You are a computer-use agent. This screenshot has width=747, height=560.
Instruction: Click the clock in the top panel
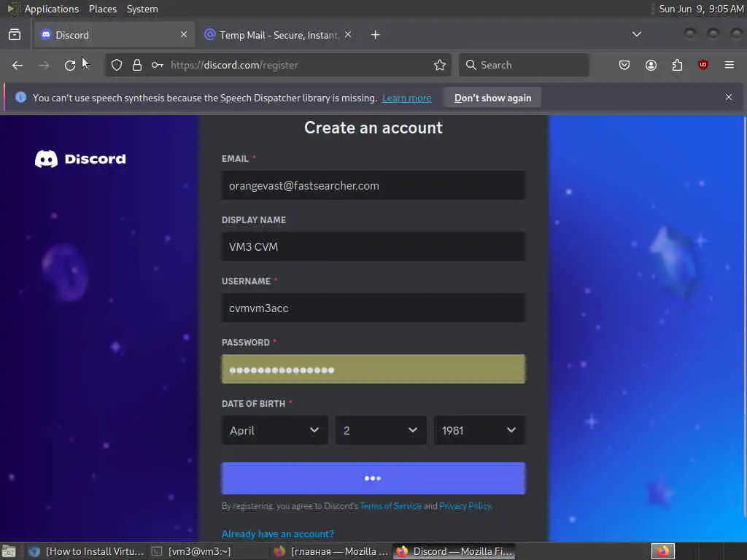click(x=701, y=9)
